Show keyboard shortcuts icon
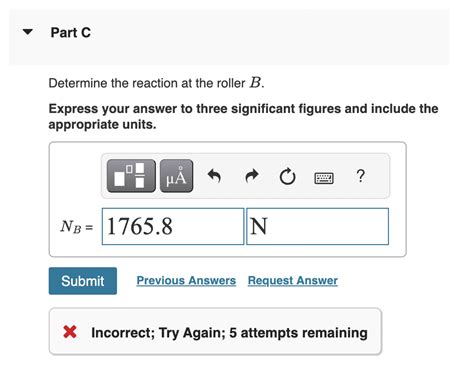Viewport: 474px width, 391px height. point(324,178)
